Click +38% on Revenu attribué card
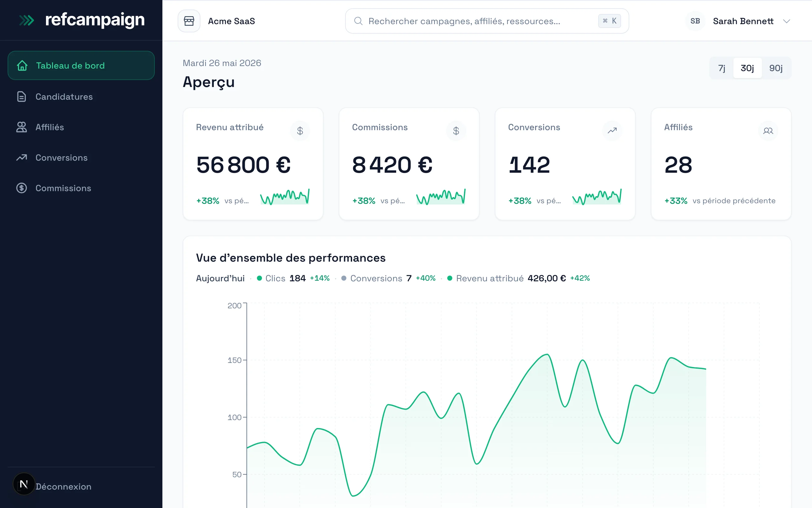The height and width of the screenshot is (508, 812). click(208, 201)
